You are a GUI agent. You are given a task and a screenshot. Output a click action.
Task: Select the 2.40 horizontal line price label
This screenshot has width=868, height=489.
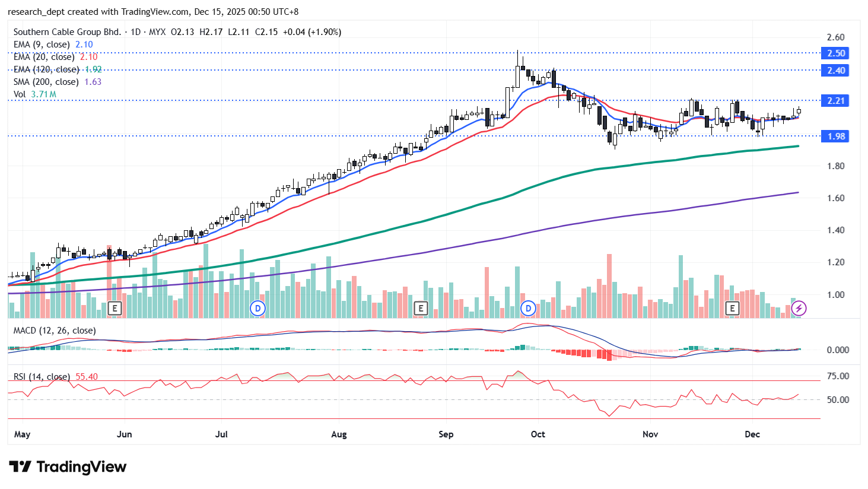(x=835, y=71)
